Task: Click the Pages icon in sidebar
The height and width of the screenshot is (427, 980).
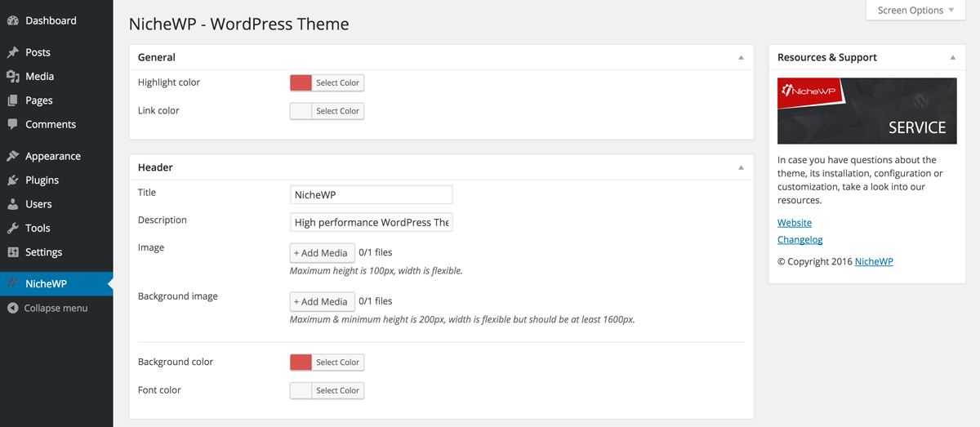Action: (12, 100)
